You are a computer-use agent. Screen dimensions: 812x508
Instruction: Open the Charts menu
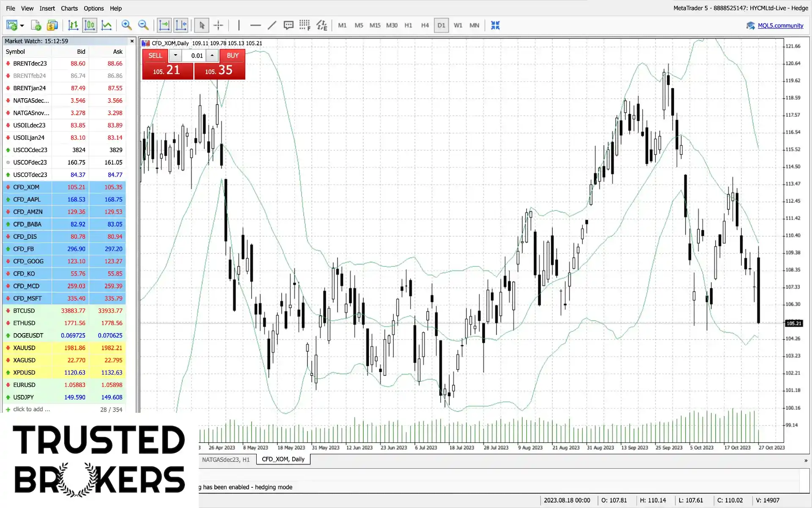pos(69,8)
